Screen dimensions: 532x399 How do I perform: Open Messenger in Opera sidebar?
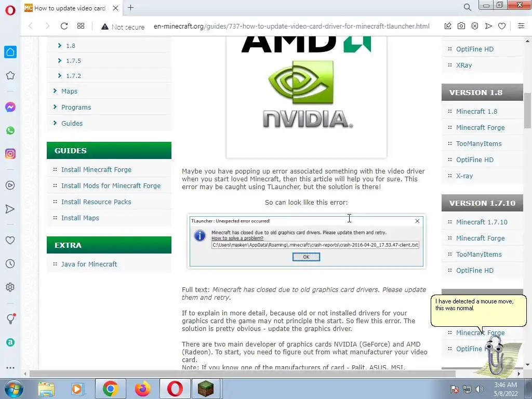[x=10, y=107]
